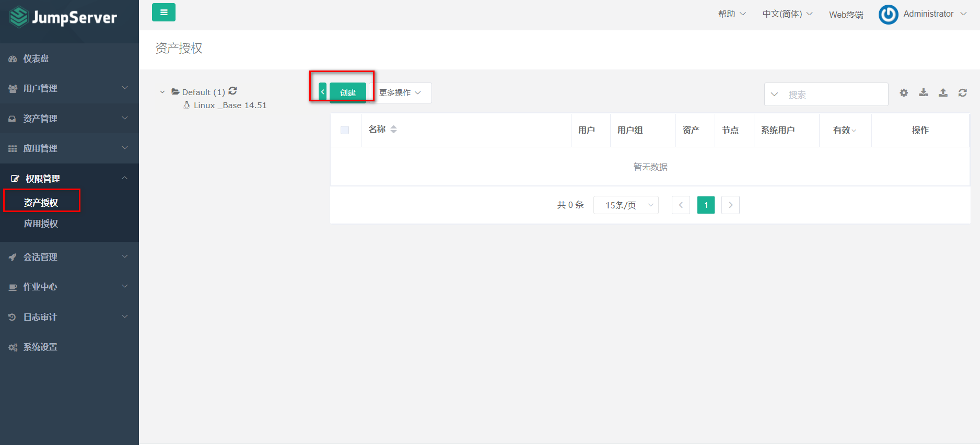
Task: Focus the 搜索 search field
Action: 836,95
